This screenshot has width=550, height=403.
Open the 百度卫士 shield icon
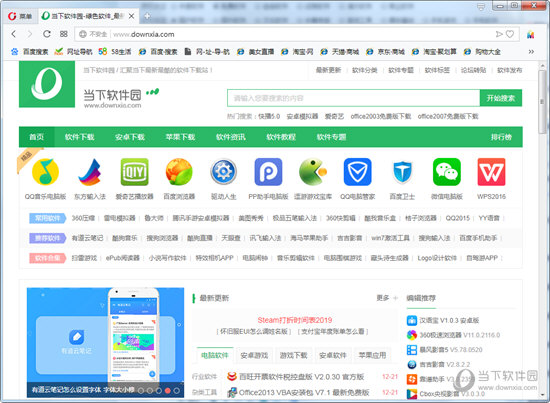coord(402,172)
